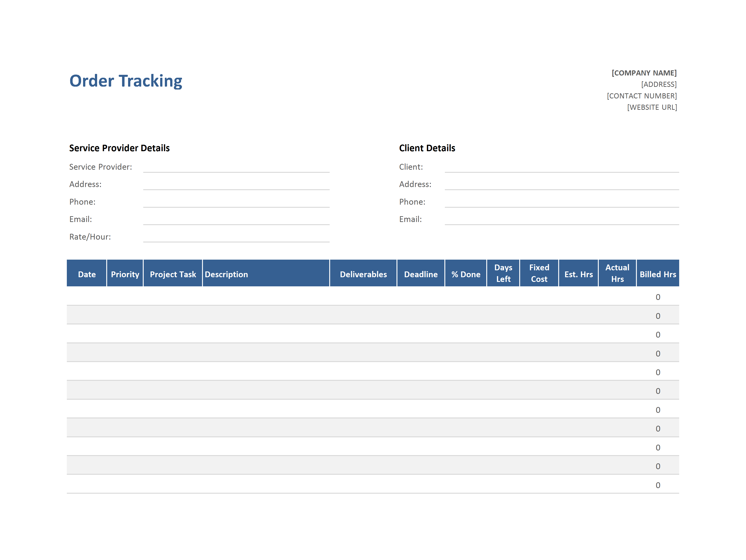Select the [ADDRESS] placeholder text
The width and height of the screenshot is (746, 560).
pyautogui.click(x=659, y=84)
